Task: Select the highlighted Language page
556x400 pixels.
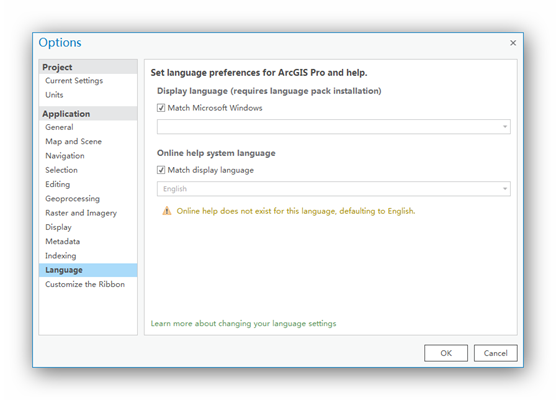Action: [x=88, y=270]
